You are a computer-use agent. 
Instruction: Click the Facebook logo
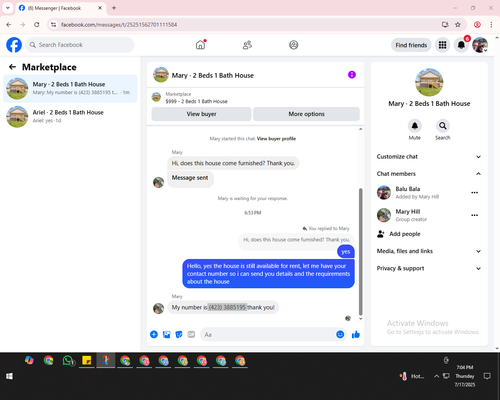[x=14, y=45]
